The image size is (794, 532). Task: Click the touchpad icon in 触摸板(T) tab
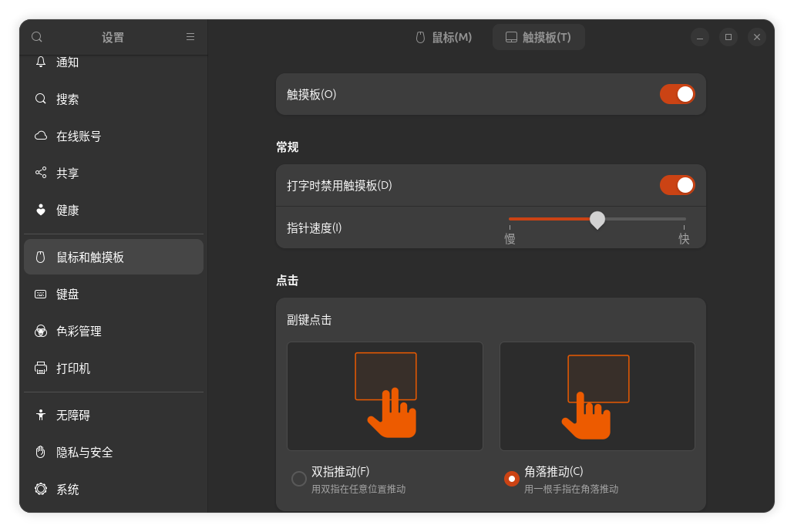click(511, 37)
